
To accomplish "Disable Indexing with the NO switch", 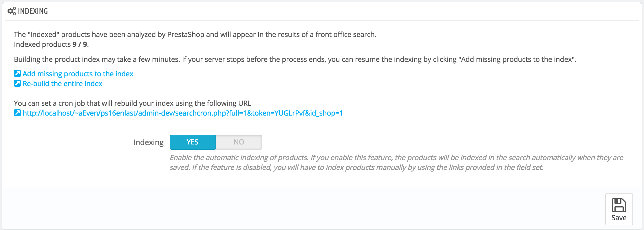I will [239, 142].
